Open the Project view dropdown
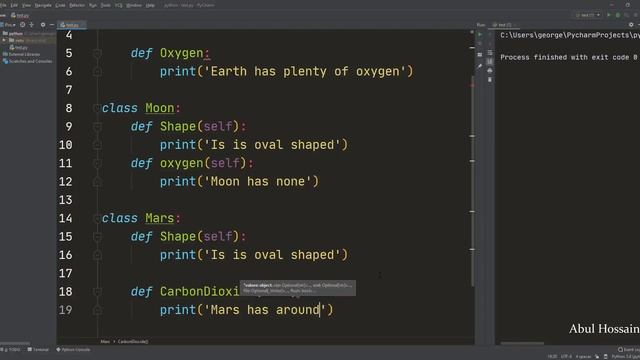Viewport: 640px width, 360px height. [x=9, y=25]
